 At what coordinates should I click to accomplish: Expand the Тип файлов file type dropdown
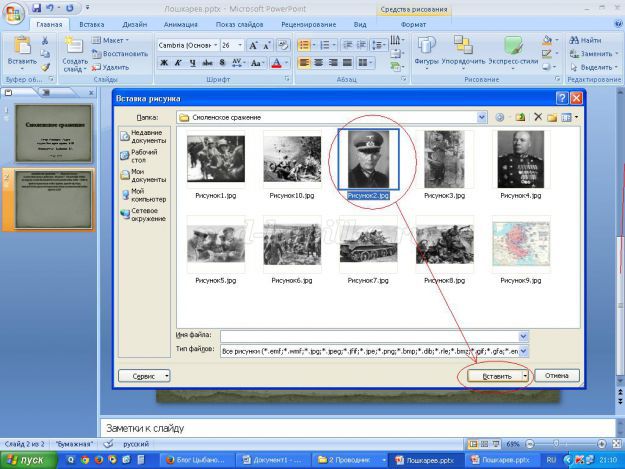[x=523, y=351]
